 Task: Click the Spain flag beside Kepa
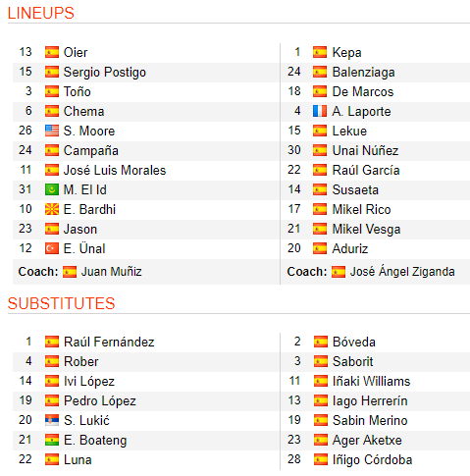320,52
